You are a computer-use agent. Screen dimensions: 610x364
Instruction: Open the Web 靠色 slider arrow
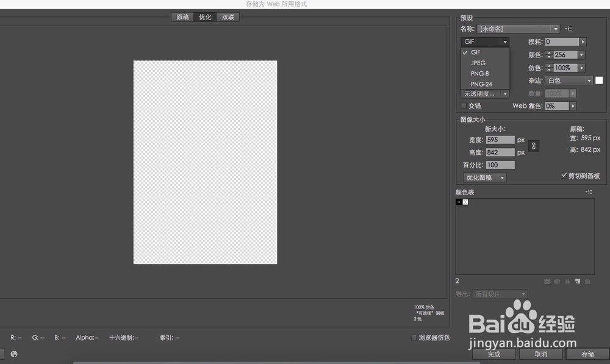(x=573, y=105)
